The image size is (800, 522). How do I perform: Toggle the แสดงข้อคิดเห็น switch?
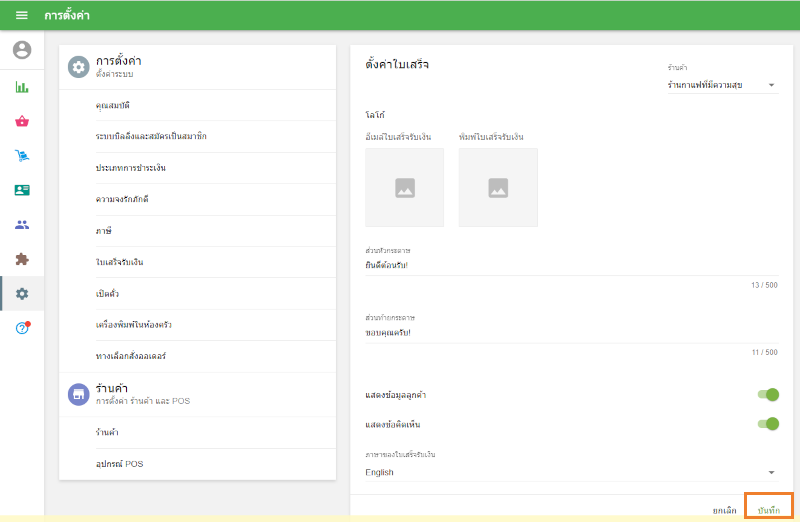tap(767, 424)
